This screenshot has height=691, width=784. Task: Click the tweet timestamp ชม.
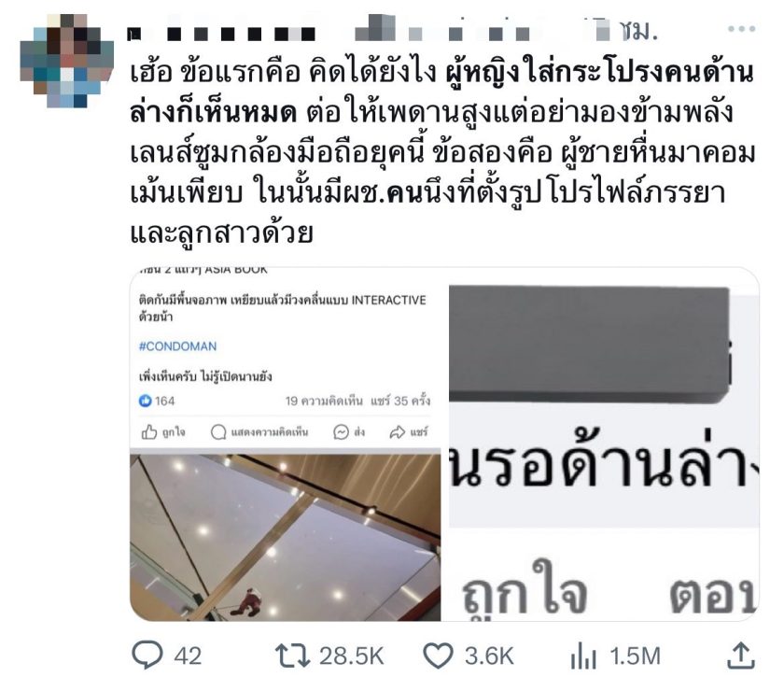point(638,31)
